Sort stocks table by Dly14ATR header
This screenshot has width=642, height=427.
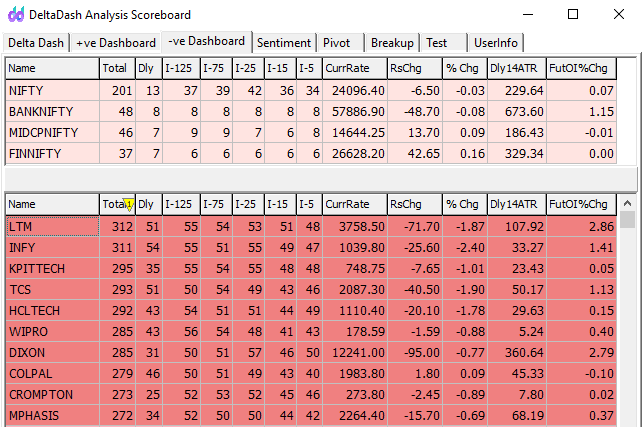[x=517, y=204]
